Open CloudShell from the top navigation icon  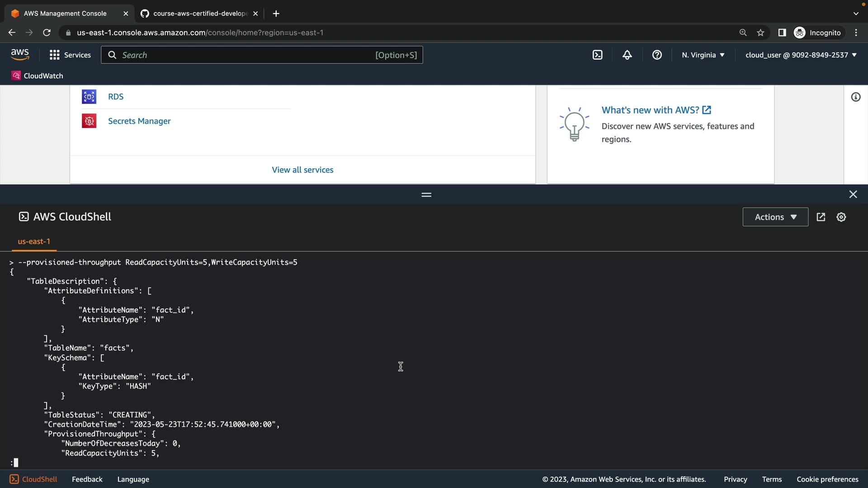click(x=597, y=55)
